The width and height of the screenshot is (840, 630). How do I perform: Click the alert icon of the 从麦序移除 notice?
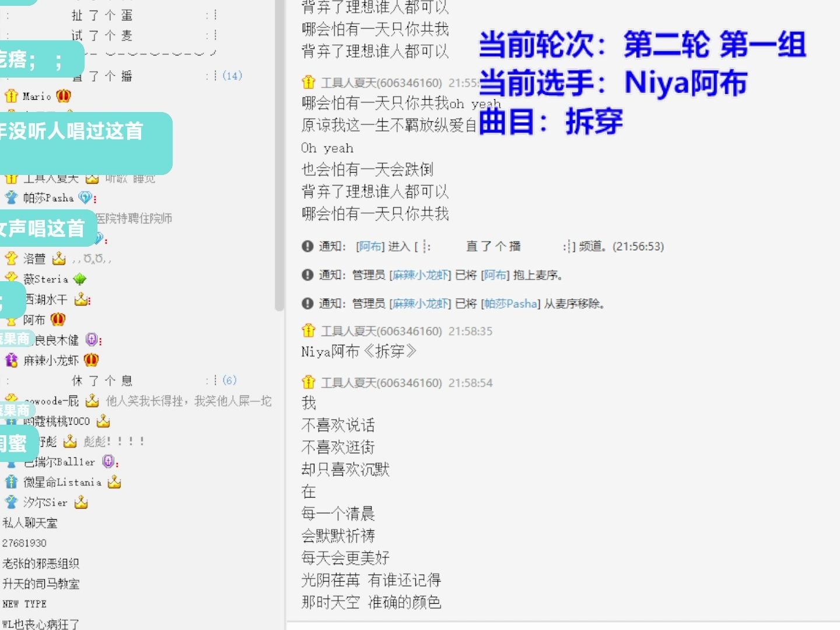point(308,303)
